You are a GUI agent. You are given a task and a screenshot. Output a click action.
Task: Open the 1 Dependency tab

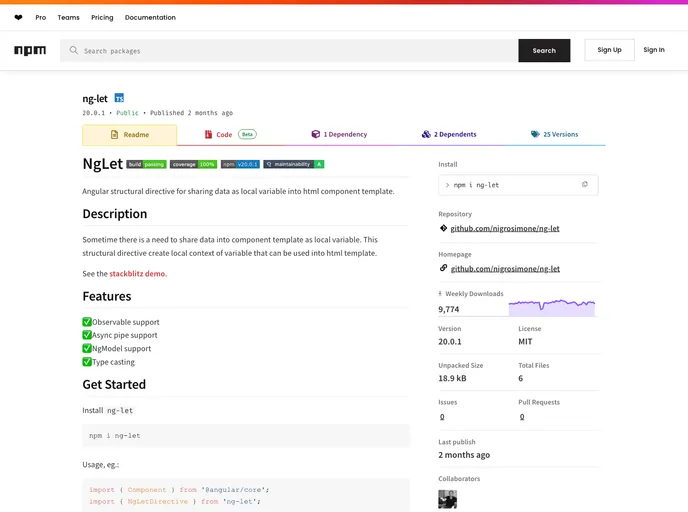(338, 134)
